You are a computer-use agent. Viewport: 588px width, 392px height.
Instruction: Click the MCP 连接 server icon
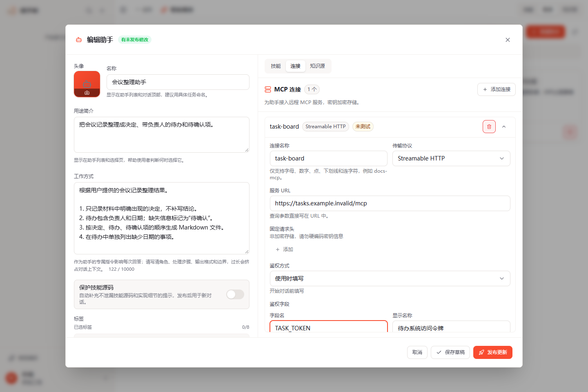pos(268,89)
